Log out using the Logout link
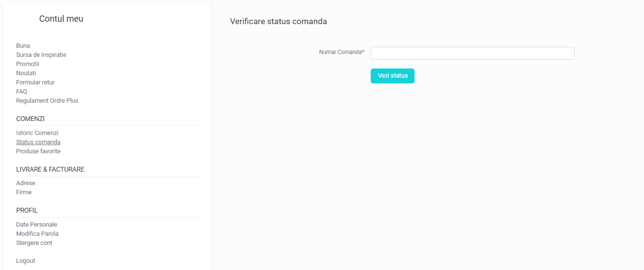 26,261
